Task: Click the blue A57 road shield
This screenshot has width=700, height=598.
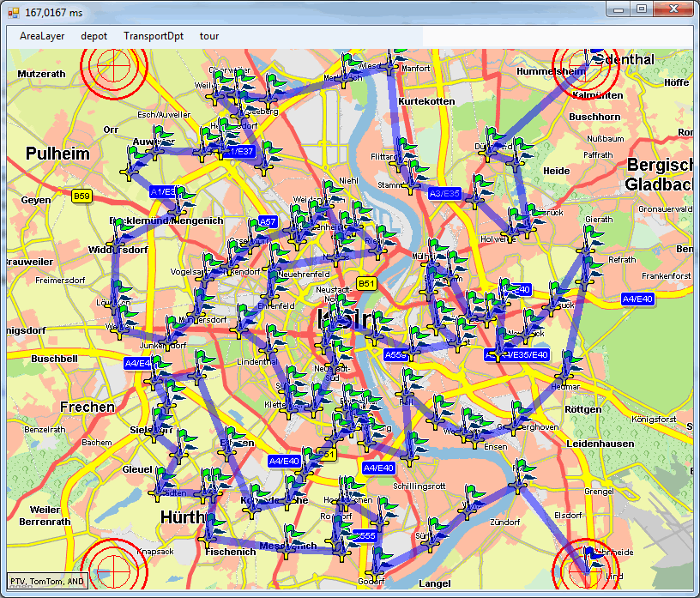Action: [269, 221]
